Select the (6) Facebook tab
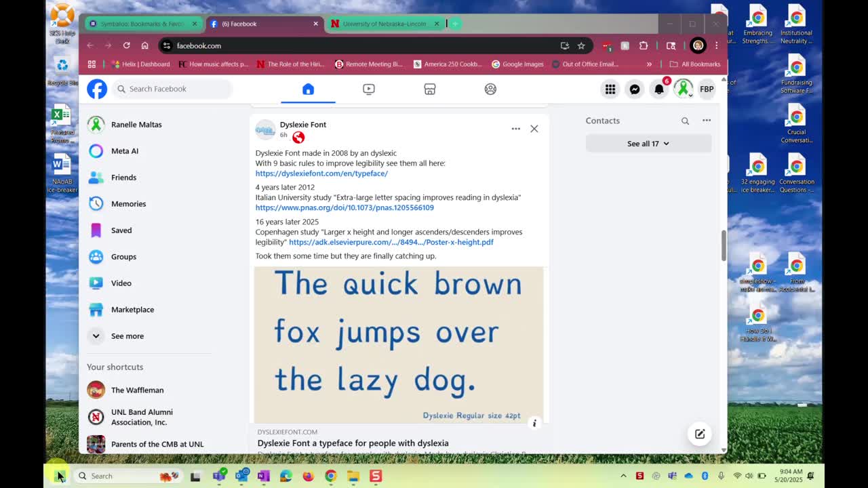 click(x=264, y=24)
